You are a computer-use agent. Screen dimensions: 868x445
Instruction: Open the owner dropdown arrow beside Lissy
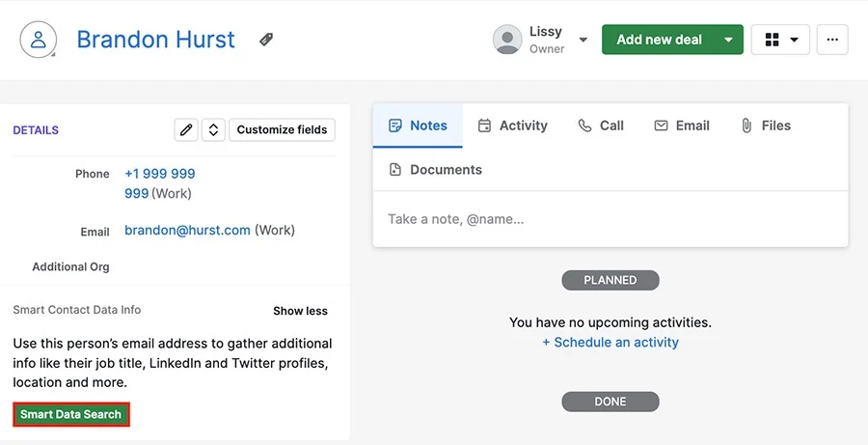coord(583,40)
